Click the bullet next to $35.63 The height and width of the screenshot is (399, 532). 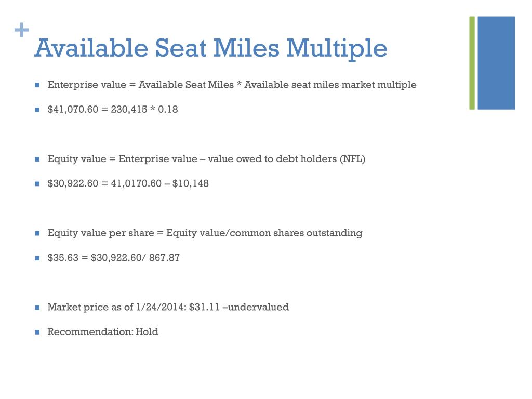pos(37,258)
